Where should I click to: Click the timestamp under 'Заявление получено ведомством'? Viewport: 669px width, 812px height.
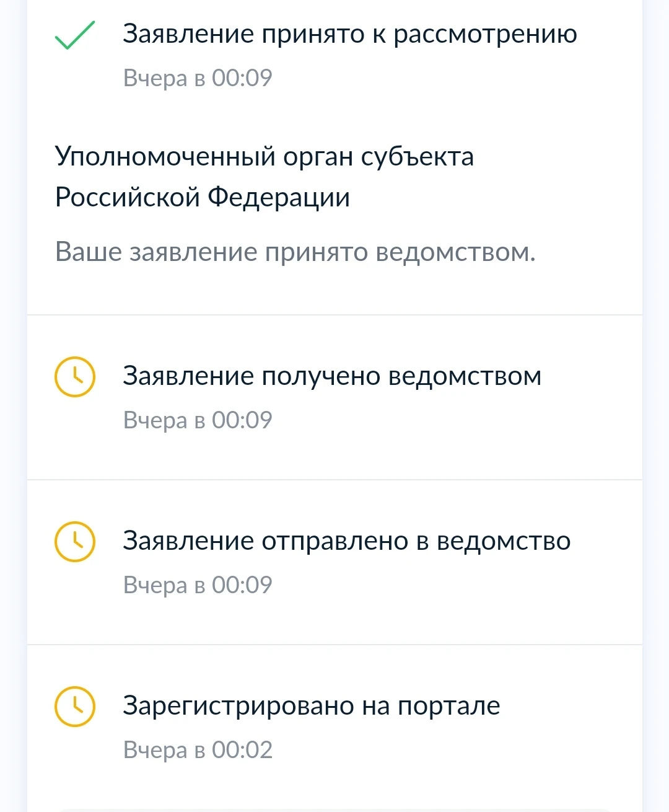198,420
